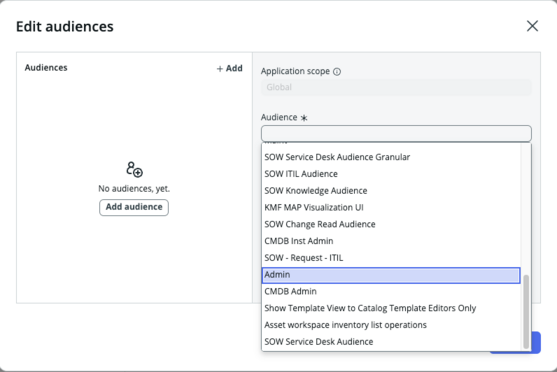Image resolution: width=557 pixels, height=372 pixels.
Task: Click the Add audience button
Action: point(134,207)
